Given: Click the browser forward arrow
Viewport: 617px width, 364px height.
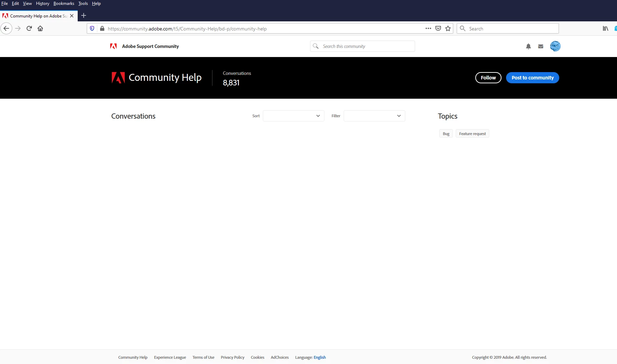Looking at the screenshot, I should coord(18,28).
